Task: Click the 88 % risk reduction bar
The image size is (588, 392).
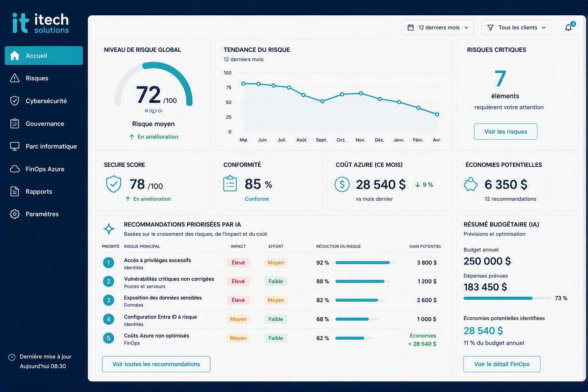Action: [x=363, y=281]
